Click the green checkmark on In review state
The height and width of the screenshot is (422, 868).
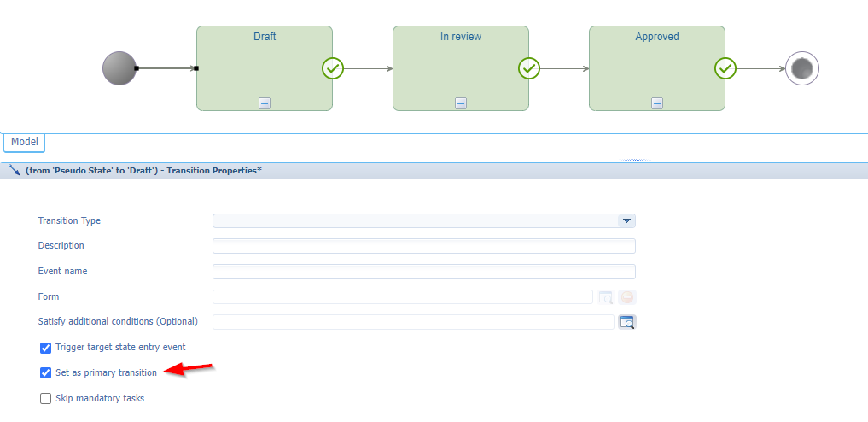pos(529,68)
